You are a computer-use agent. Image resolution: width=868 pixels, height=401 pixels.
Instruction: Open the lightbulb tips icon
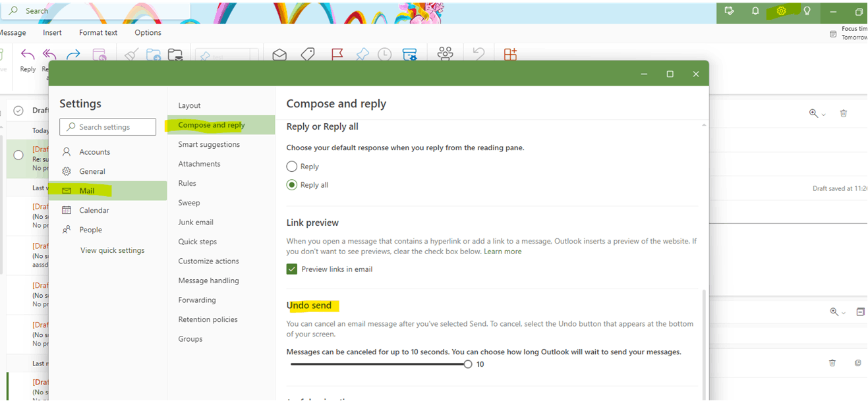pos(807,11)
